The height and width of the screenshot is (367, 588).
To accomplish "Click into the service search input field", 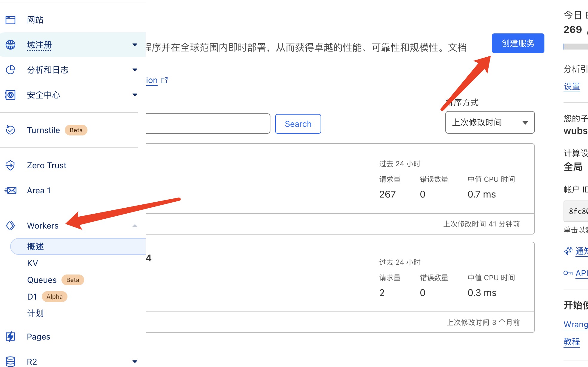I will [x=207, y=124].
